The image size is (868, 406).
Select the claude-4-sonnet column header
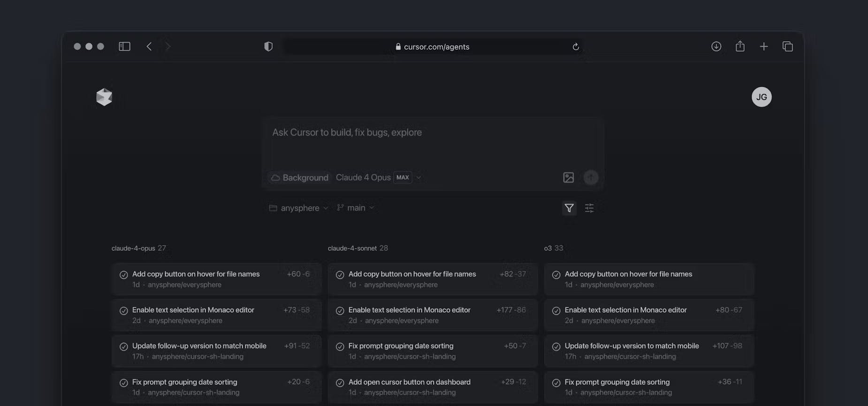click(x=358, y=248)
